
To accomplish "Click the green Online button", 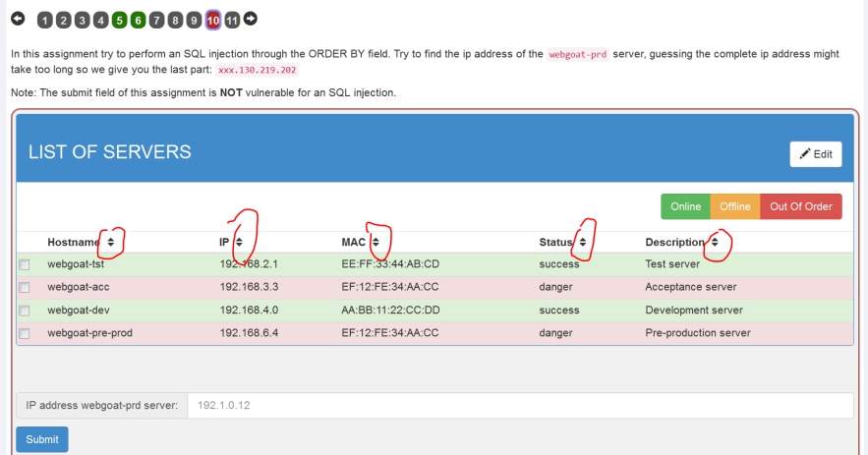I will [685, 206].
